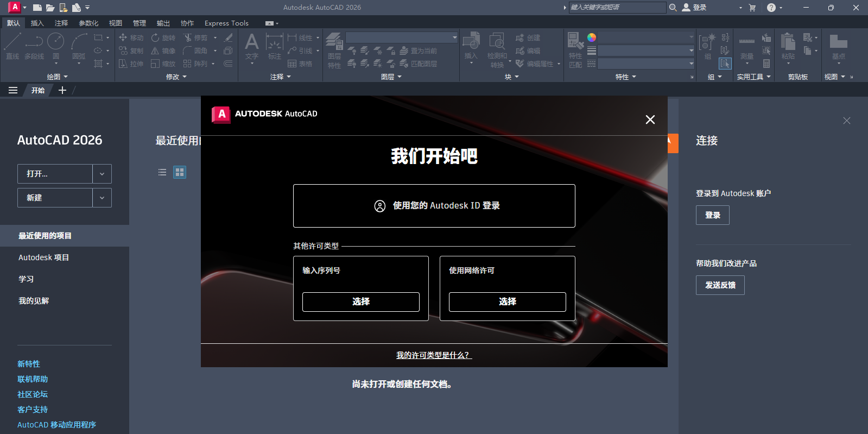Image resolution: width=868 pixels, height=434 pixels.
Task: Expand the 块 panel
Action: tap(511, 77)
